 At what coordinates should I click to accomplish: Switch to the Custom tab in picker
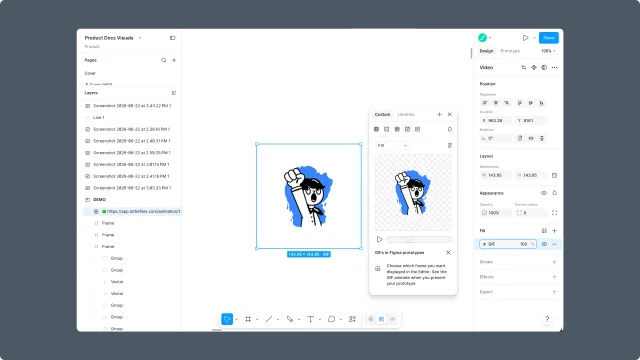(382, 114)
